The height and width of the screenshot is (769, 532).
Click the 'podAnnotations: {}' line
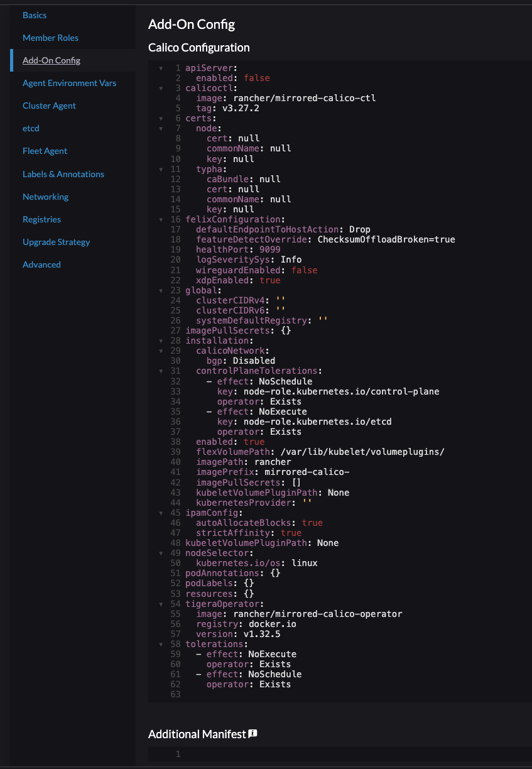232,573
